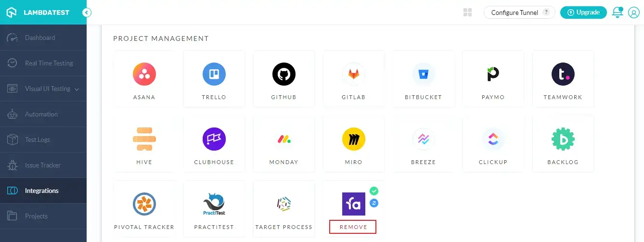Select the Trello integration icon
The width and height of the screenshot is (644, 242).
214,74
